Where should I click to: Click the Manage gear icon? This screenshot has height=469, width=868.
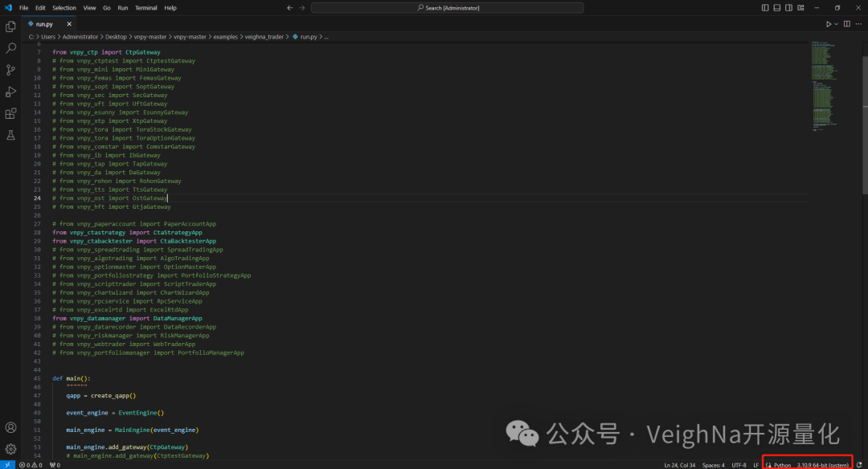tap(10, 449)
